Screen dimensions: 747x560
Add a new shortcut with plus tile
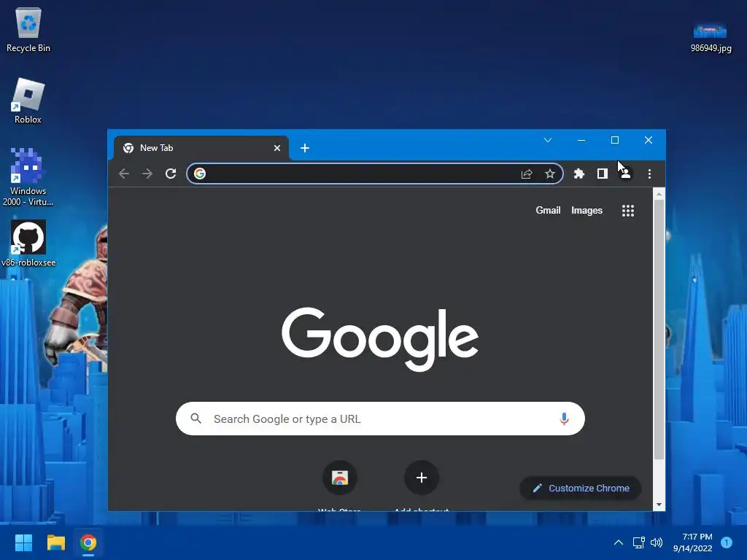[421, 478]
